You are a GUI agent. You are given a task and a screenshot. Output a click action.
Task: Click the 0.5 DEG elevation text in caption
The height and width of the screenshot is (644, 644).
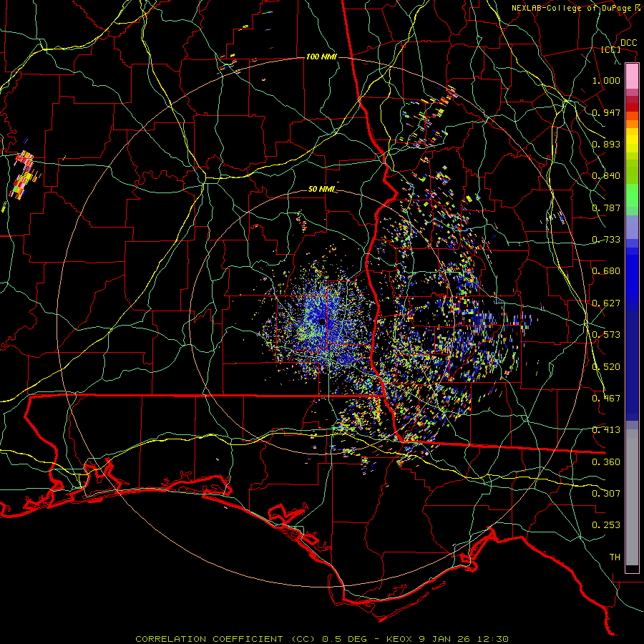pos(344,639)
